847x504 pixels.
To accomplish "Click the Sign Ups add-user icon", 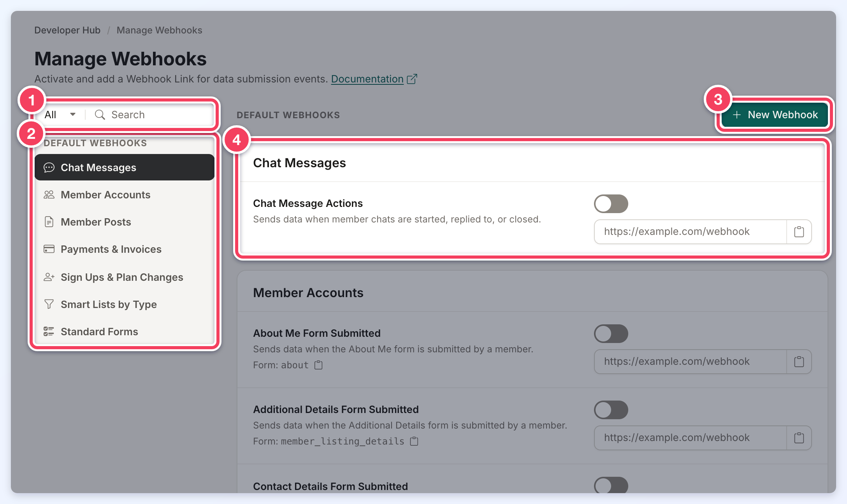I will coord(49,277).
